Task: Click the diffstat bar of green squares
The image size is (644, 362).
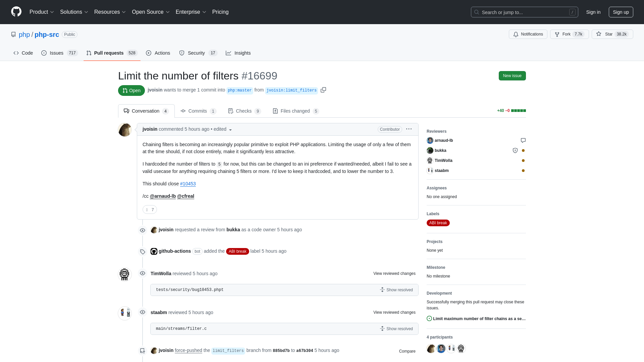Action: (x=519, y=111)
